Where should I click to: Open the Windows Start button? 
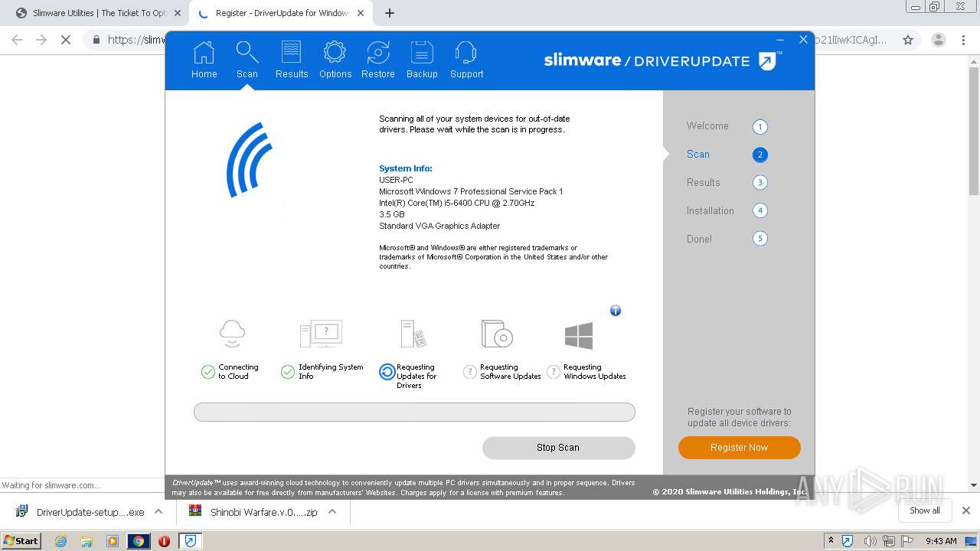pyautogui.click(x=21, y=540)
